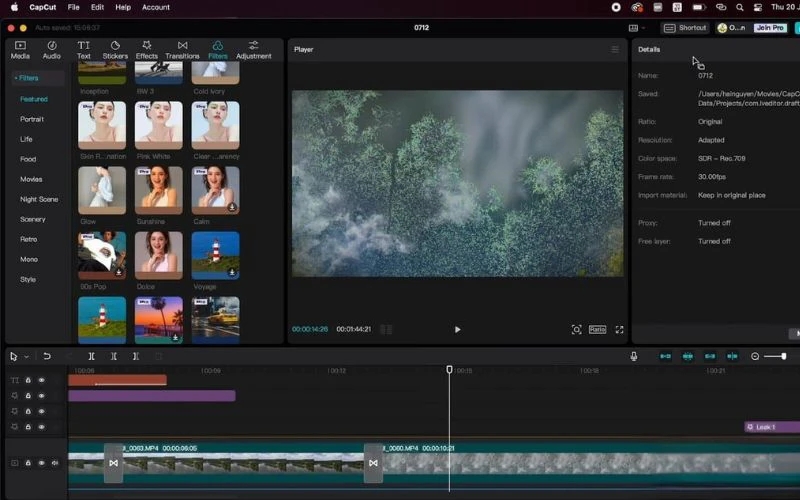The image size is (800, 500).
Task: Hide the main video track
Action: point(41,463)
